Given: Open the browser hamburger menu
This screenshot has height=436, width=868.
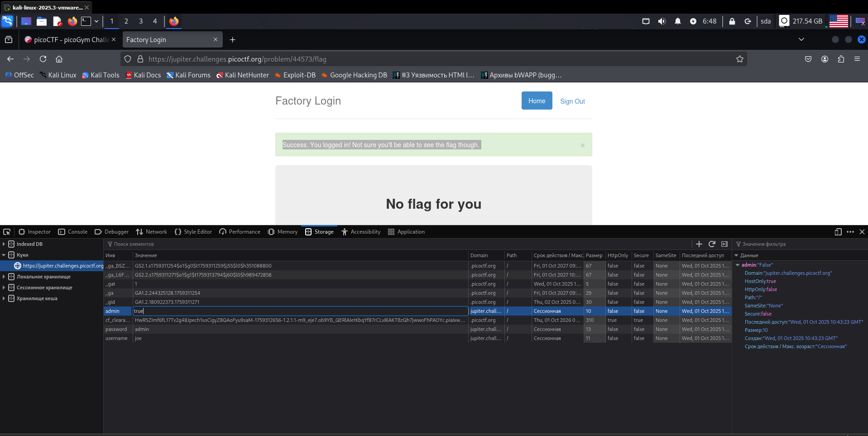Looking at the screenshot, I should (857, 59).
